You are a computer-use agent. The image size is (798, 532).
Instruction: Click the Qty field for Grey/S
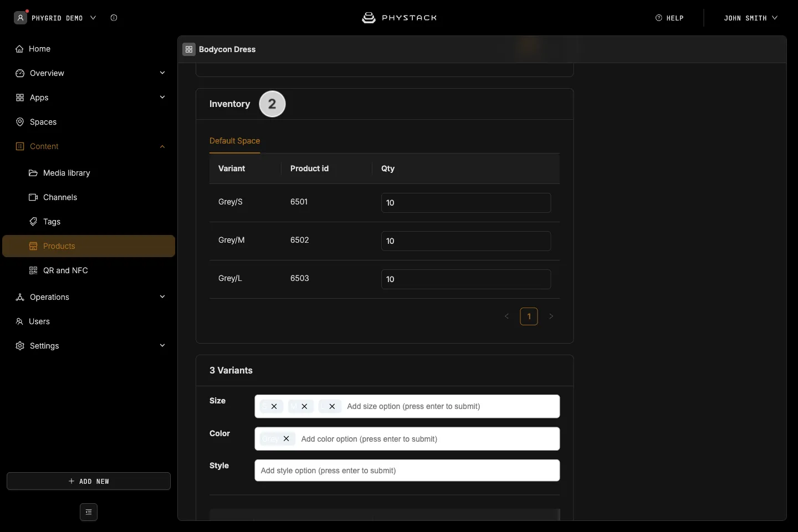(x=466, y=203)
